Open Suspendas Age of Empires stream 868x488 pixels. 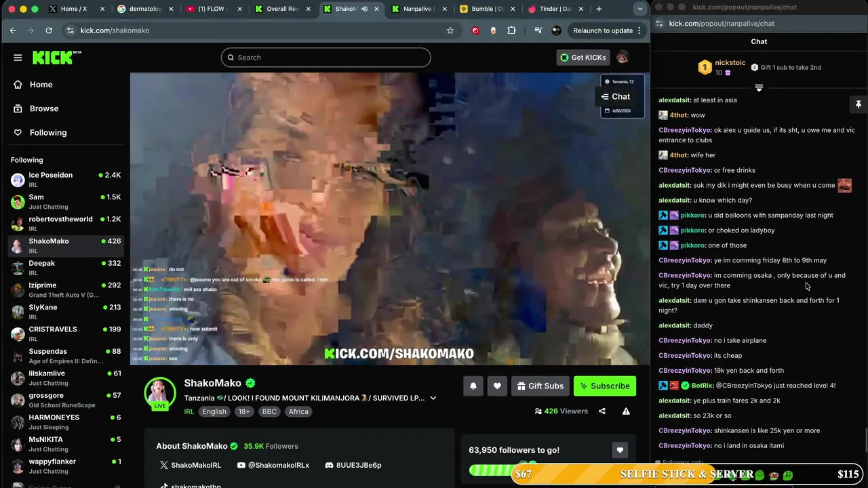65,356
